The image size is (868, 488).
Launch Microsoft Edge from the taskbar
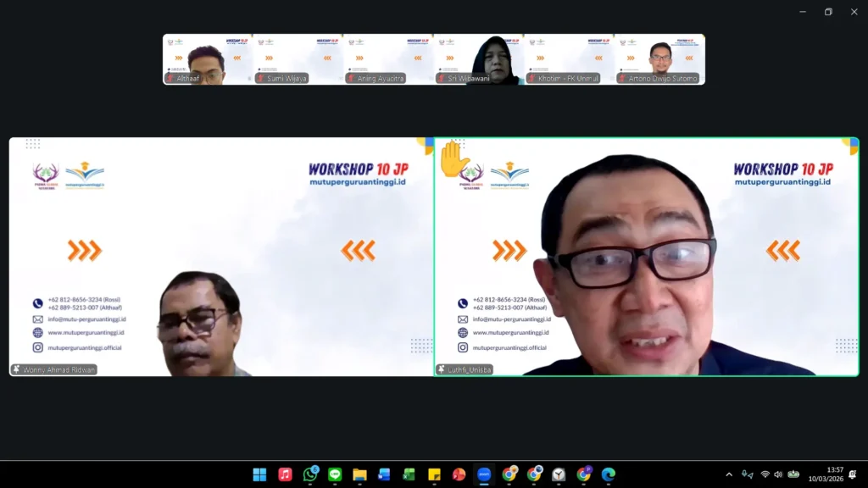[609, 474]
